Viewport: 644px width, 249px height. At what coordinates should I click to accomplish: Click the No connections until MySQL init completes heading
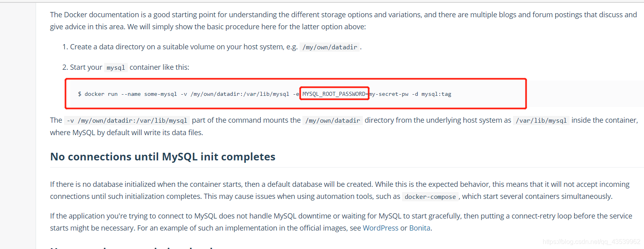(x=163, y=156)
